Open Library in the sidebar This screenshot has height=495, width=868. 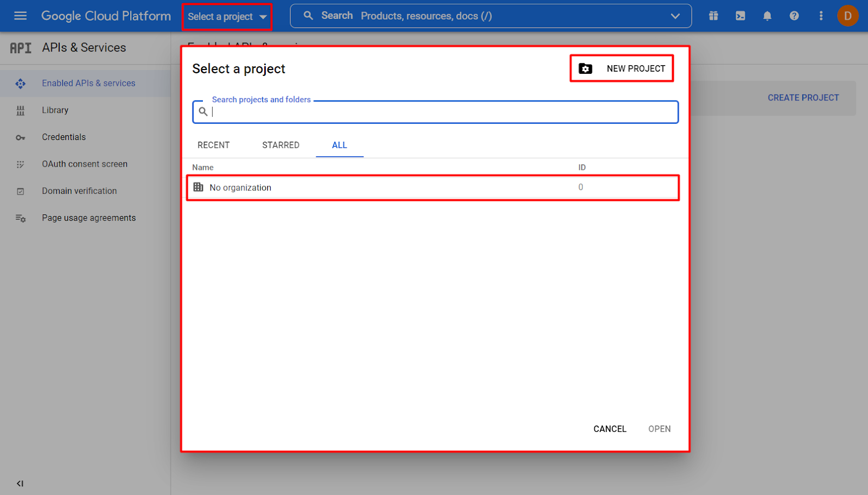point(85,110)
